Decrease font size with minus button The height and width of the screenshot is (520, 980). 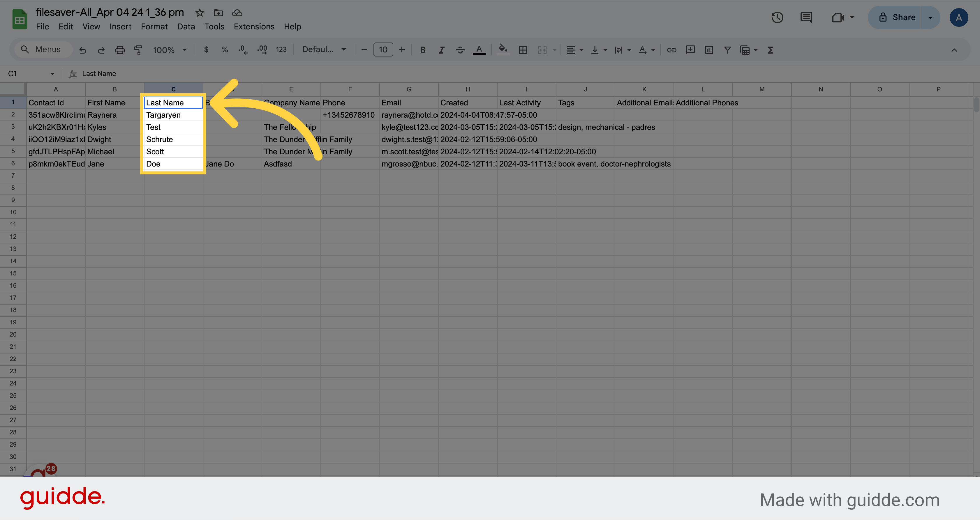364,50
